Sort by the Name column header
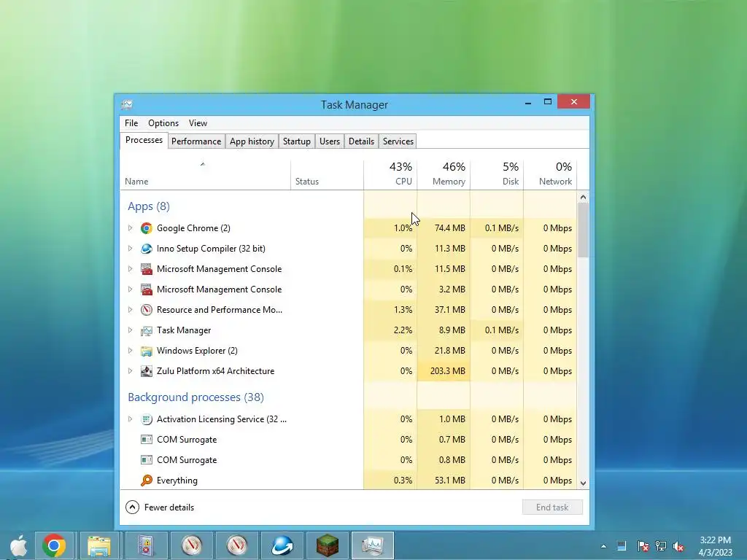 click(205, 175)
